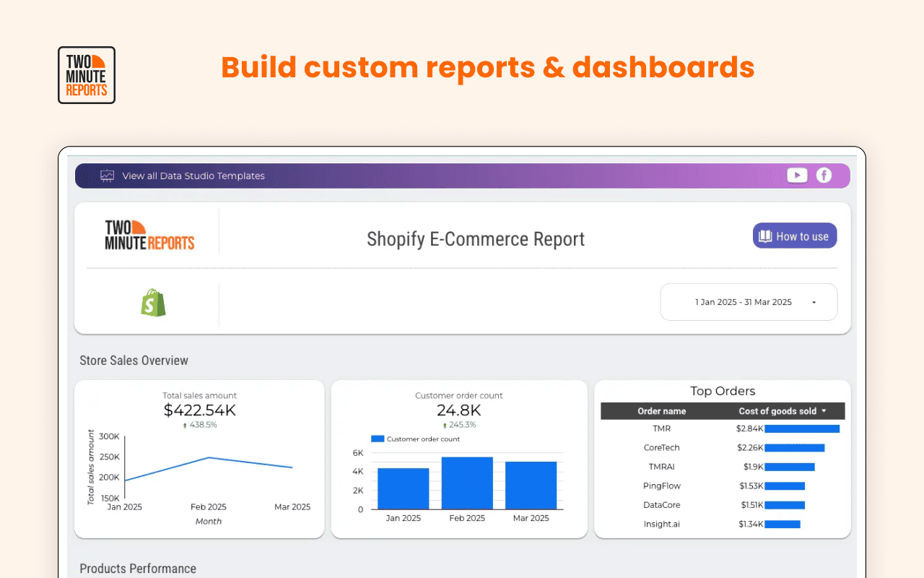Click the Order name column header
Image resolution: width=924 pixels, height=578 pixels.
coord(662,411)
